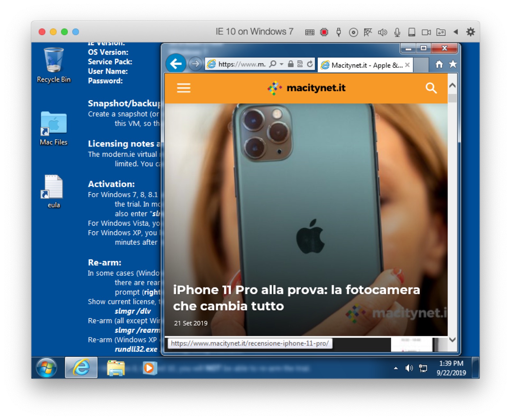Close the Macitynet.it tab

(407, 65)
